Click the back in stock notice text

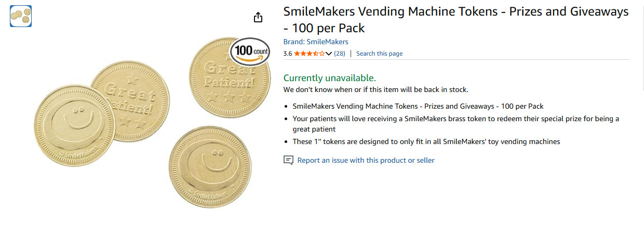coord(375,89)
